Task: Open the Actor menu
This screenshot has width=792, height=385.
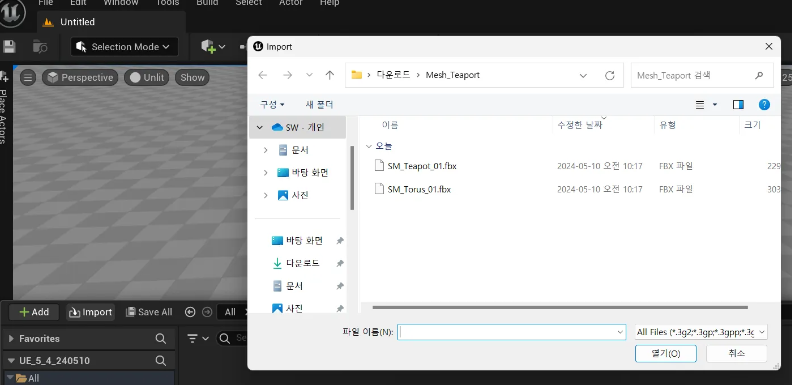Action: click(291, 3)
